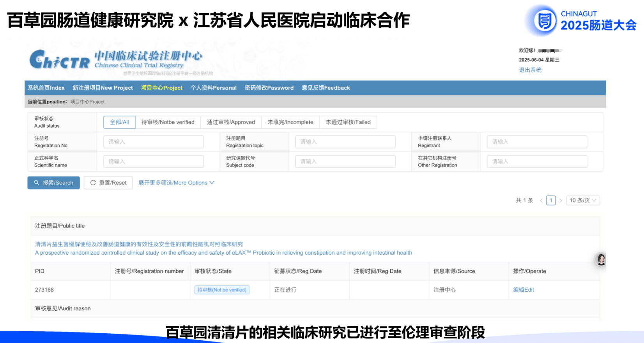Click the 注册号/Registration number column header
The height and width of the screenshot is (343, 644).
(x=149, y=271)
